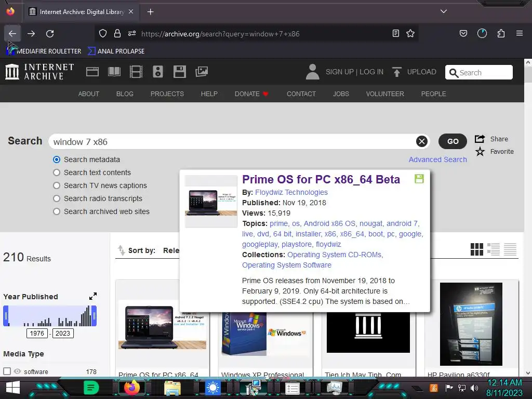Image resolution: width=532 pixels, height=399 pixels.
Task: Save page to Pocket
Action: coord(463,33)
